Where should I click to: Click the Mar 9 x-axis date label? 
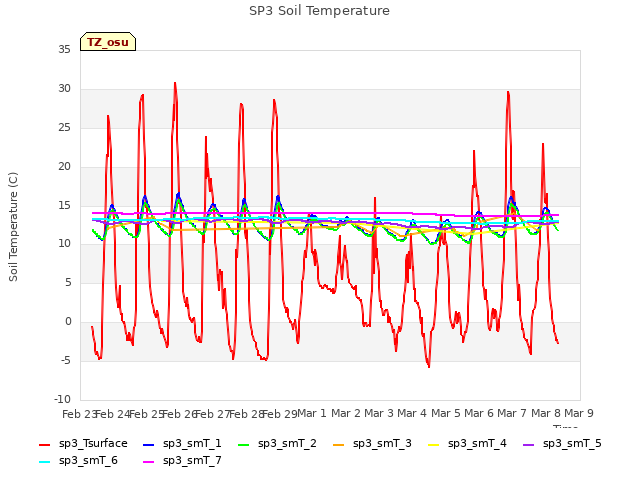(579, 413)
